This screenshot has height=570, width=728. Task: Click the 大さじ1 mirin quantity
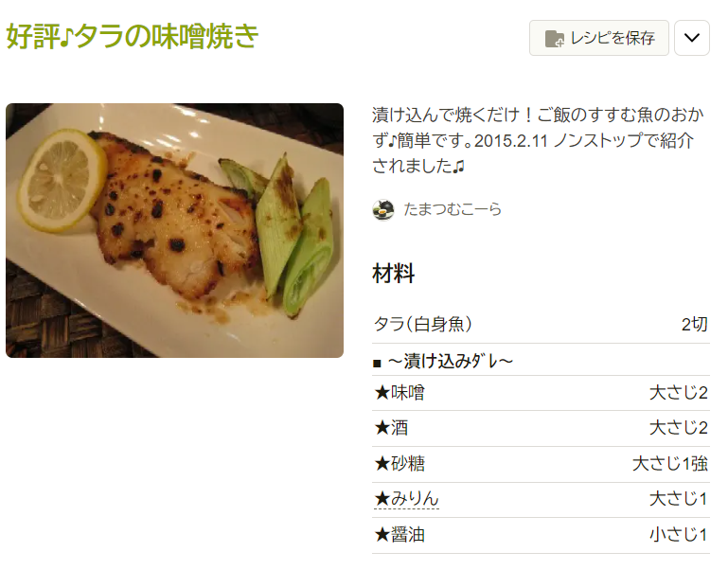tap(679, 499)
